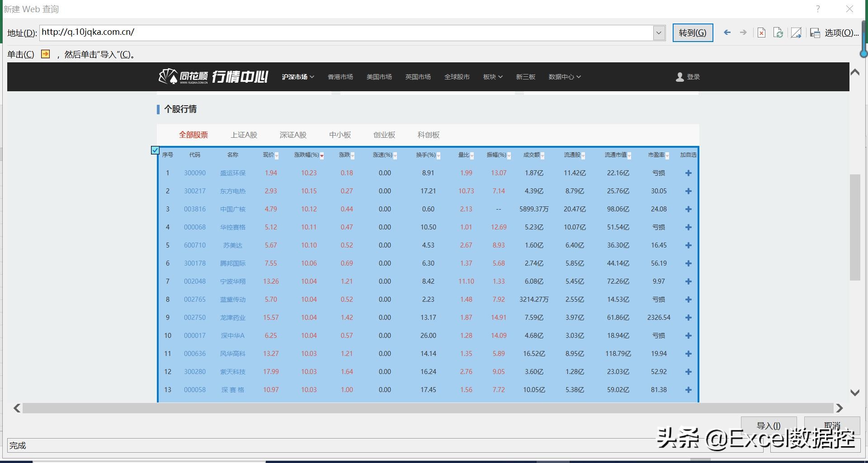This screenshot has height=463, width=868.
Task: Add stock 000636 to watchlist plus icon
Action: pos(689,354)
